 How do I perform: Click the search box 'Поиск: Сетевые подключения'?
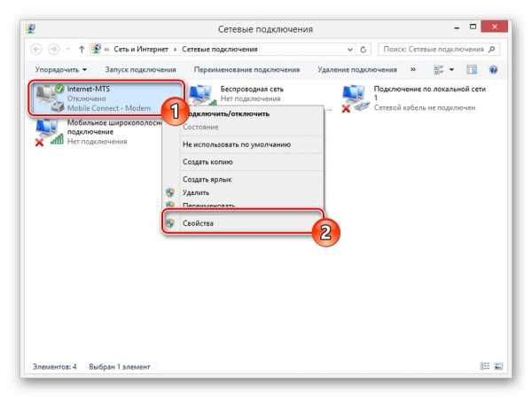pyautogui.click(x=439, y=50)
